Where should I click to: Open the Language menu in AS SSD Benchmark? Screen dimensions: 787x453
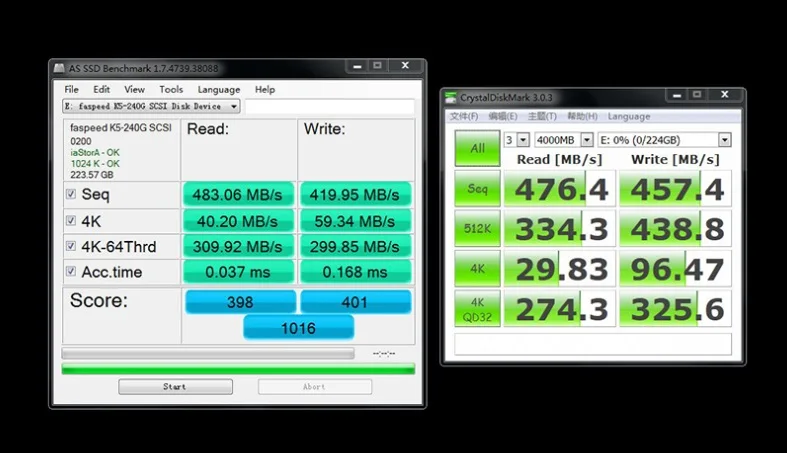click(x=219, y=89)
